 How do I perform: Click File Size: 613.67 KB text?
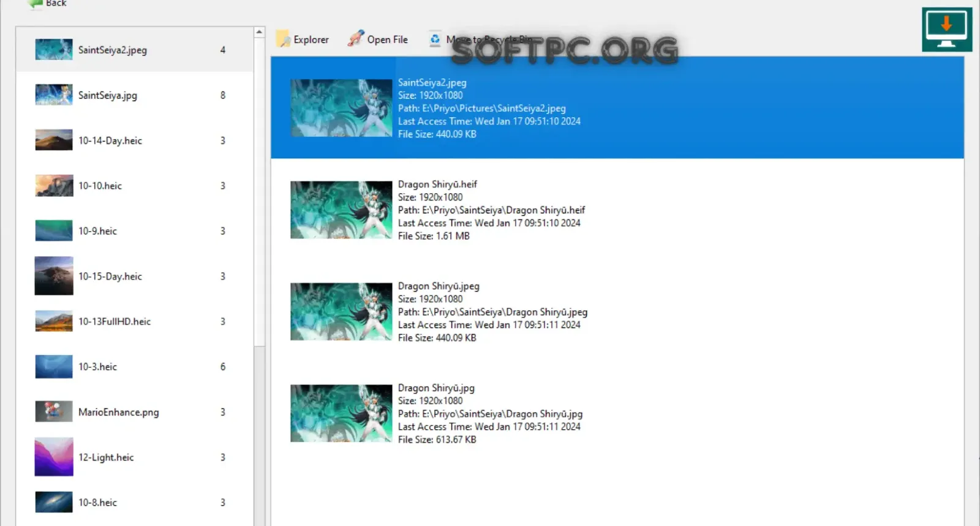tap(437, 439)
